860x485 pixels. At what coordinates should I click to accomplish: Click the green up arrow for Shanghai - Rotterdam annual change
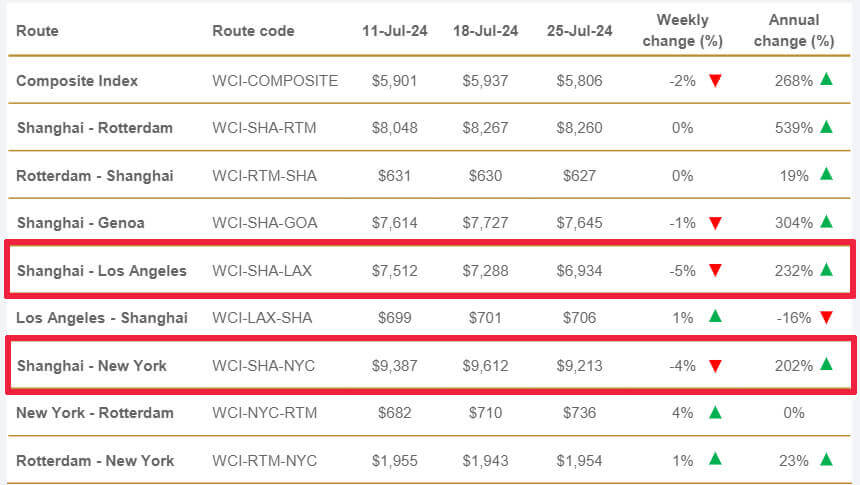826,127
